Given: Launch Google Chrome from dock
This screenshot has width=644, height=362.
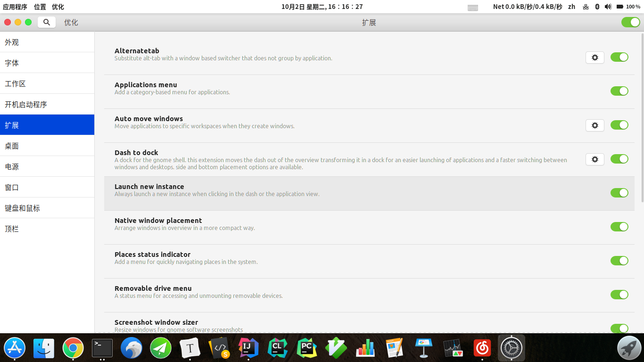Looking at the screenshot, I should click(x=73, y=348).
